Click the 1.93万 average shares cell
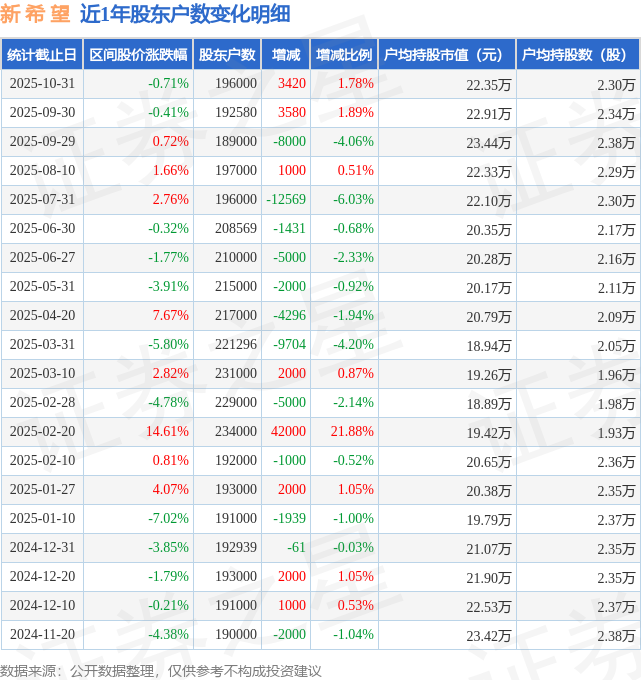 click(615, 432)
